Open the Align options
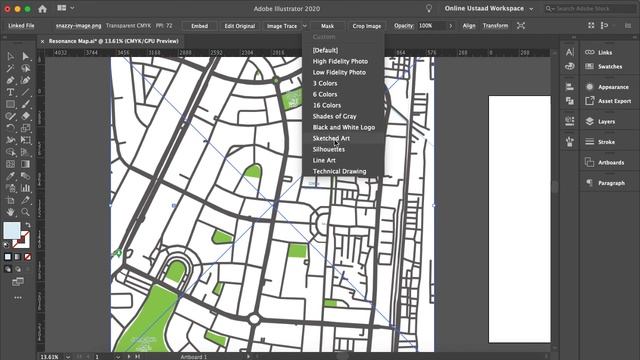 tap(469, 26)
